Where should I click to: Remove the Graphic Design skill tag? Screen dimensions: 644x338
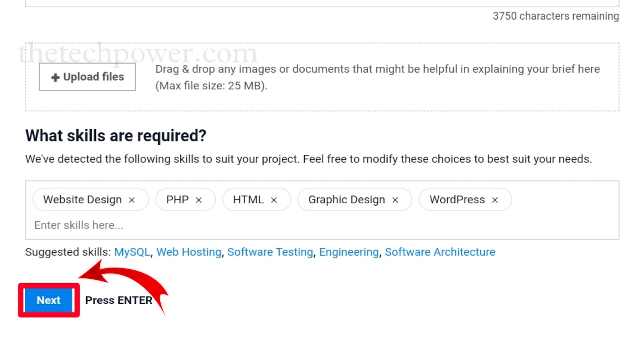pos(395,200)
